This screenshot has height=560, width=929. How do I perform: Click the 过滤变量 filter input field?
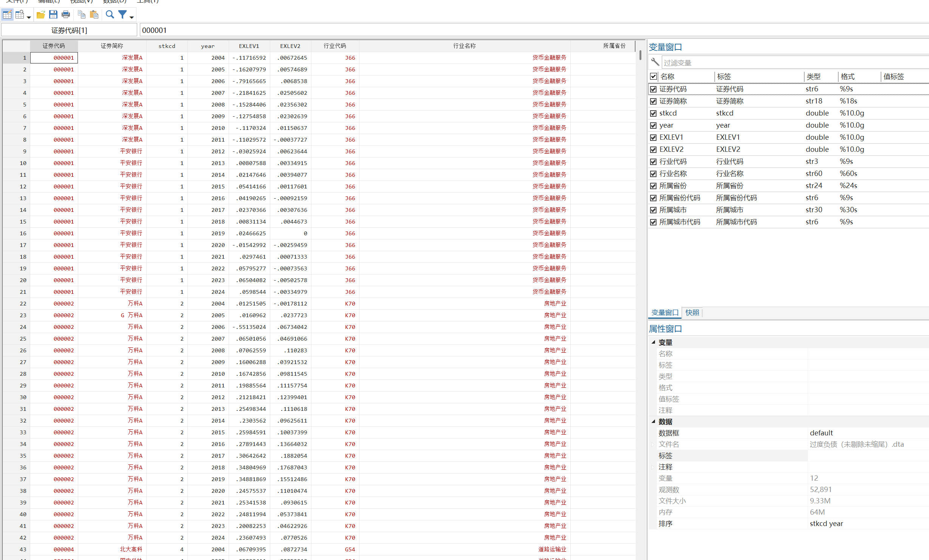794,63
